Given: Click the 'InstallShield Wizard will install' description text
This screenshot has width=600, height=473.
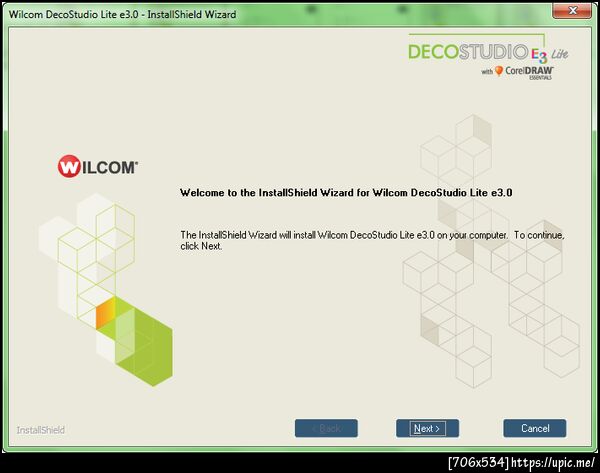Looking at the screenshot, I should 372,240.
